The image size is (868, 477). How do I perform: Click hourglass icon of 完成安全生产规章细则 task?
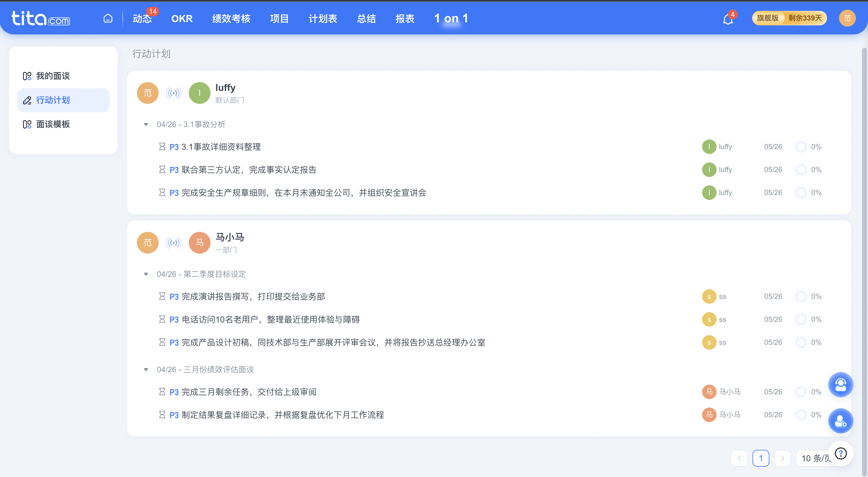[162, 192]
